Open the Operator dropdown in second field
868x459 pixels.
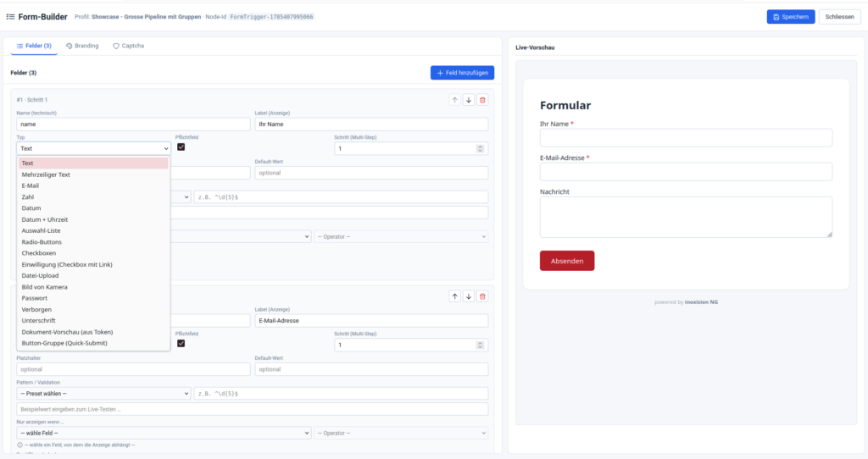401,433
